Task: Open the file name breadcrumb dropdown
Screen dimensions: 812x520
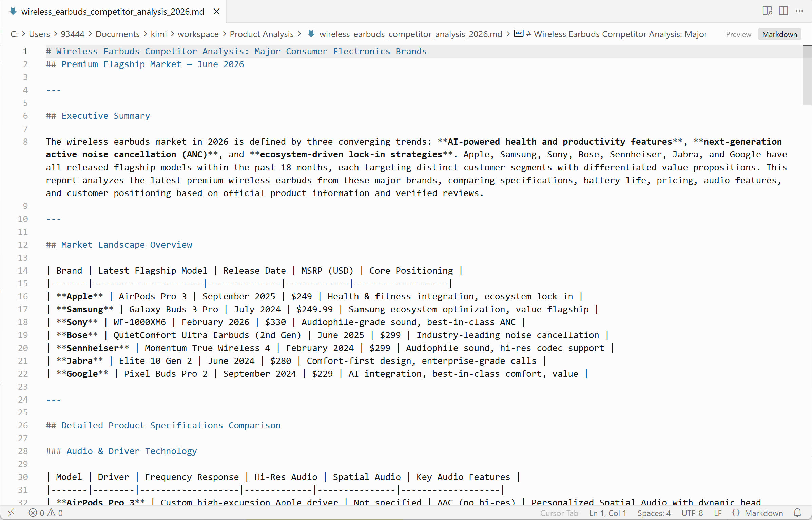Action: click(x=405, y=34)
